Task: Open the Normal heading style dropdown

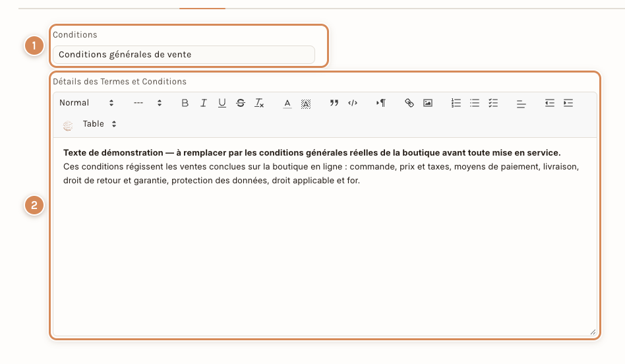Action: click(86, 103)
